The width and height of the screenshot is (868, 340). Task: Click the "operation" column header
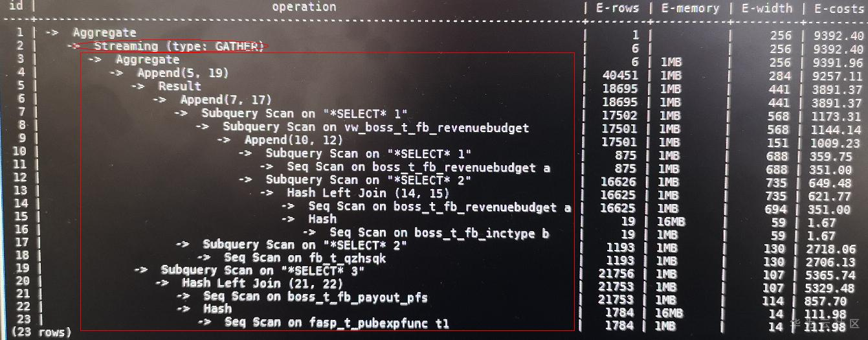point(304,7)
